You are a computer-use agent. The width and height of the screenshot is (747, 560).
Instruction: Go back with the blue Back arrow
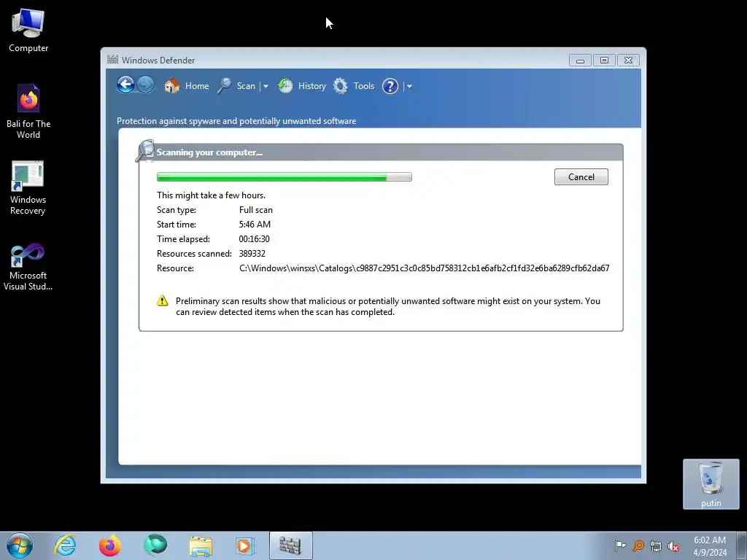[125, 85]
